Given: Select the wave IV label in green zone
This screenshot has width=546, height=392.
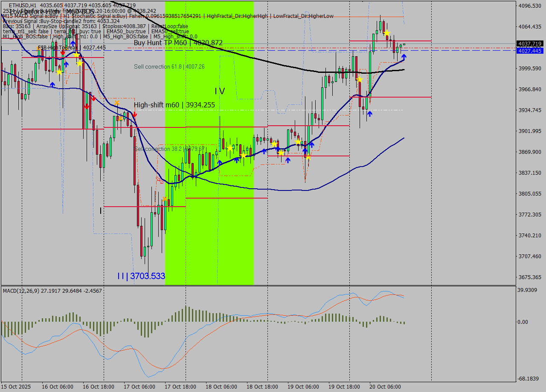Looking at the screenshot, I should pyautogui.click(x=219, y=91).
